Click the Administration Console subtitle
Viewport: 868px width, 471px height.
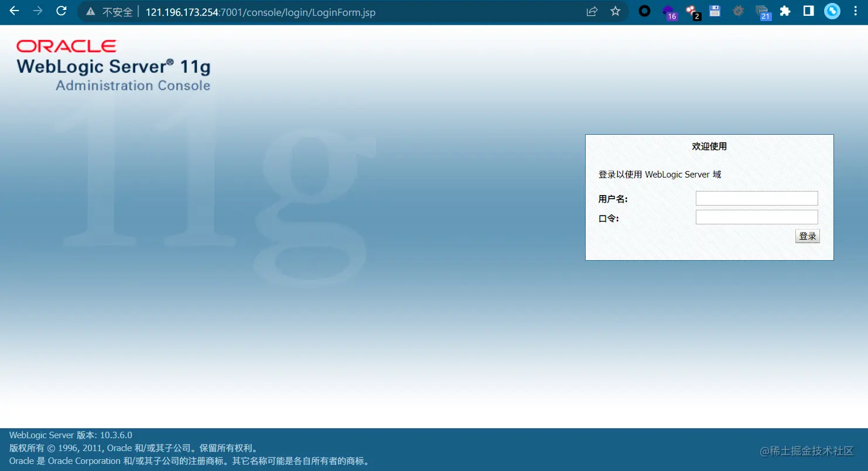[x=133, y=86]
